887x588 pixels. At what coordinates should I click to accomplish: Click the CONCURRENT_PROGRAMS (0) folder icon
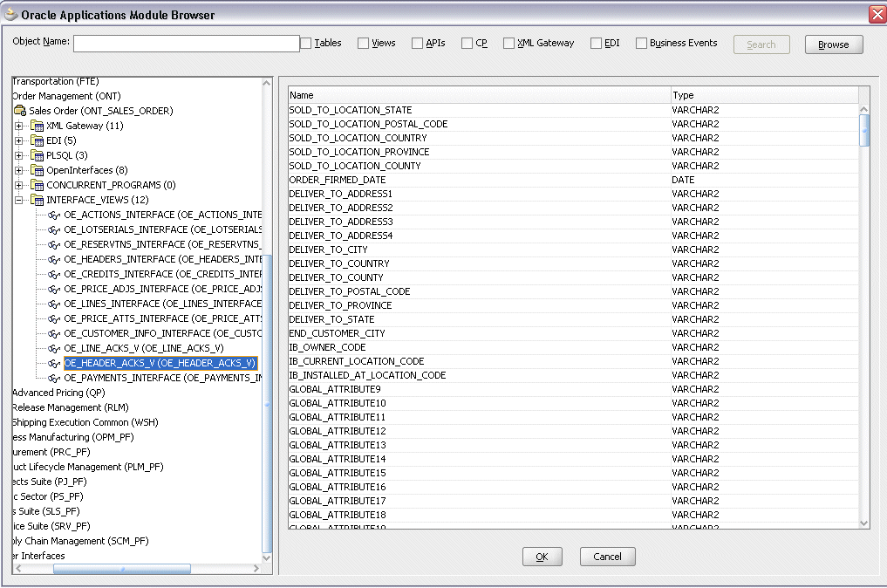click(37, 185)
